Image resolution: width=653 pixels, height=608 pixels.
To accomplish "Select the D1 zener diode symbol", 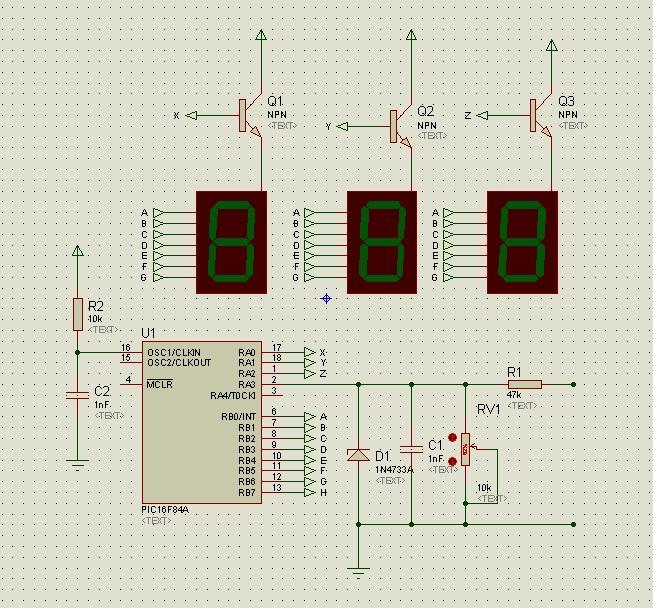I will (x=358, y=455).
